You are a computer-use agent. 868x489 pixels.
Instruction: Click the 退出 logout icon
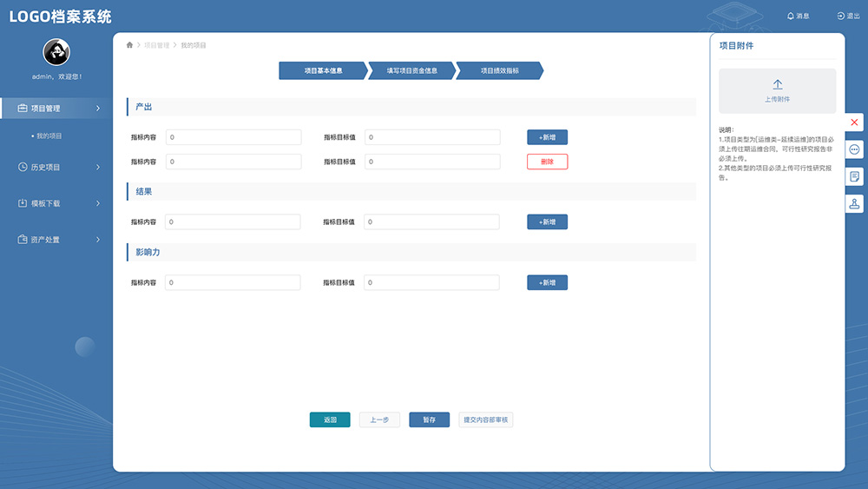click(840, 16)
